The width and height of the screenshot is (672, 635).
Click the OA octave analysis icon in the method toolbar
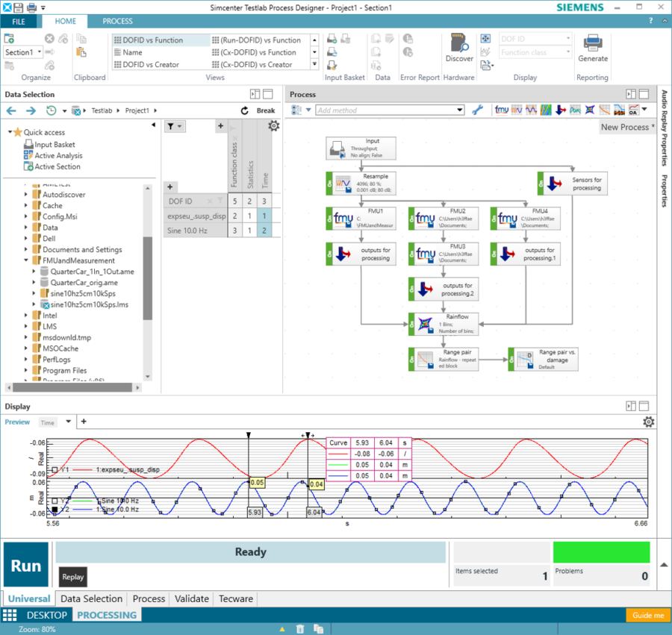[x=635, y=110]
